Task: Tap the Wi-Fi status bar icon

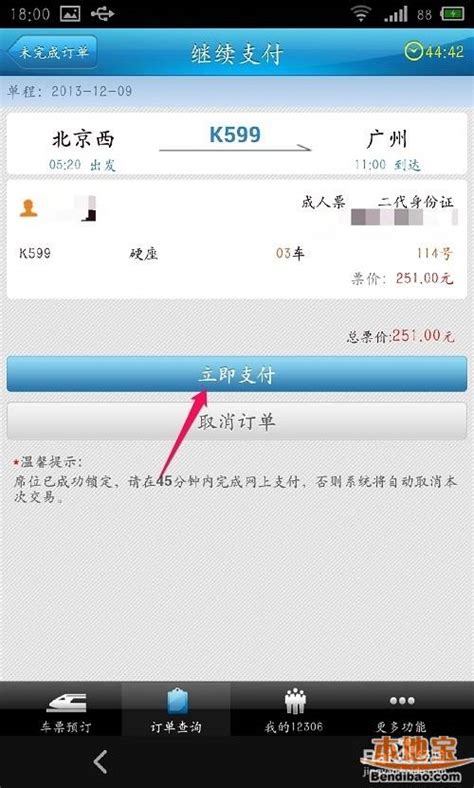Action: [361, 14]
